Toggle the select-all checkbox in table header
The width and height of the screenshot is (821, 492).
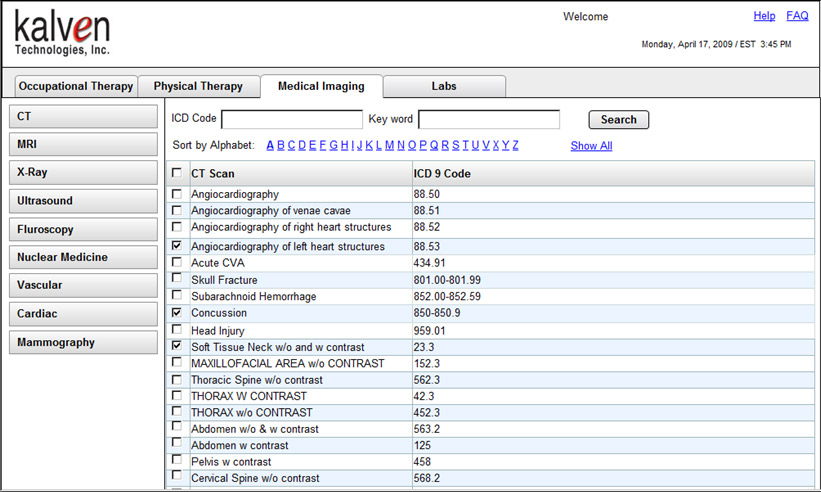177,173
